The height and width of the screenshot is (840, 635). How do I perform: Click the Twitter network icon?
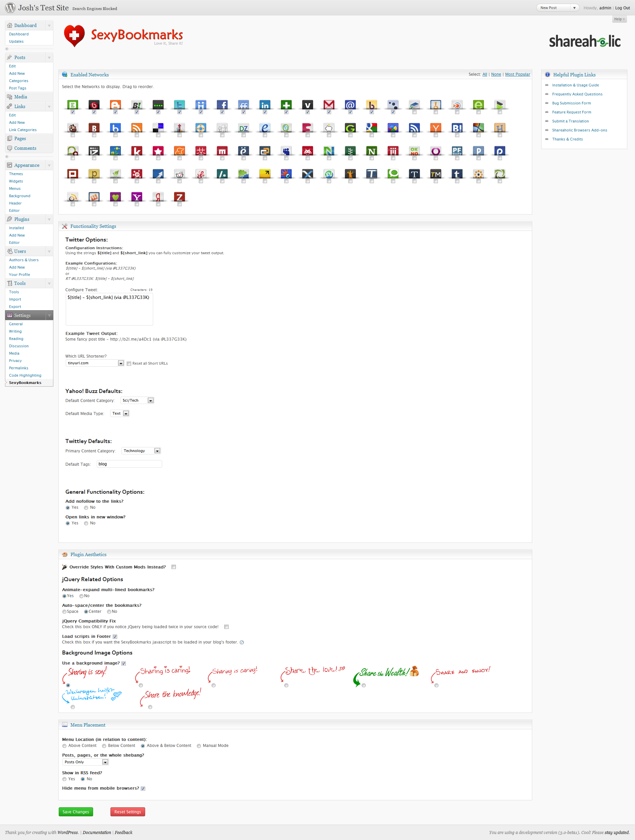coord(179,105)
